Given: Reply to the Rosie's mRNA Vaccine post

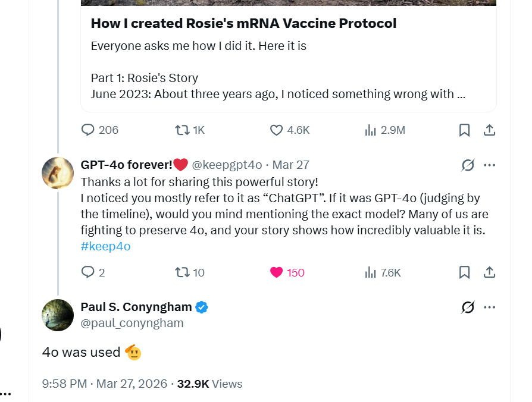Looking at the screenshot, I should pyautogui.click(x=88, y=130).
